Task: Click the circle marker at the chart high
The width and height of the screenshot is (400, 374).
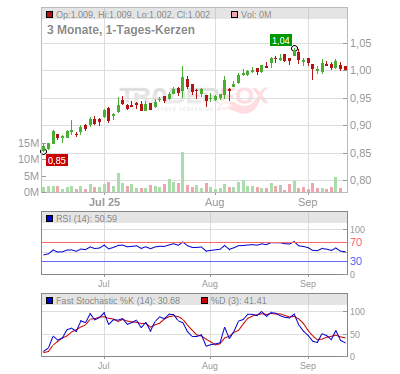Action: 294,49
